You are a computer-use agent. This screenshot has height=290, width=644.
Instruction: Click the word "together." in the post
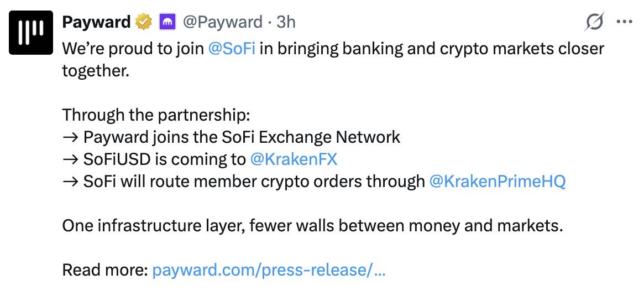(x=96, y=71)
